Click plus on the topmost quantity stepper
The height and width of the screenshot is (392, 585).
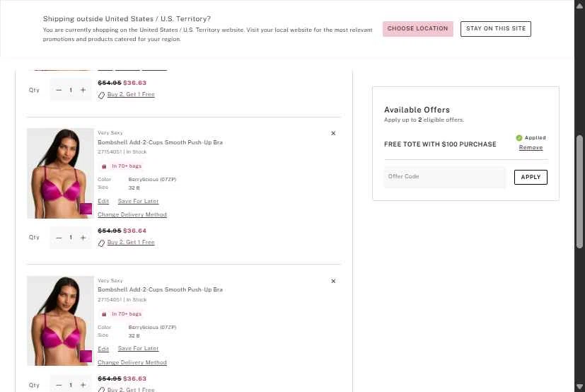tap(83, 90)
